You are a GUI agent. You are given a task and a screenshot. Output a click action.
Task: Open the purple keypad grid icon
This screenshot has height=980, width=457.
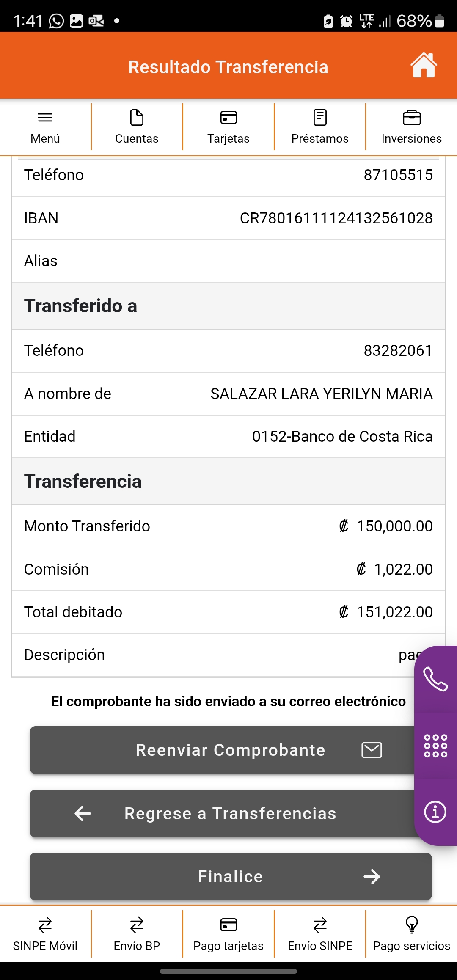(435, 746)
